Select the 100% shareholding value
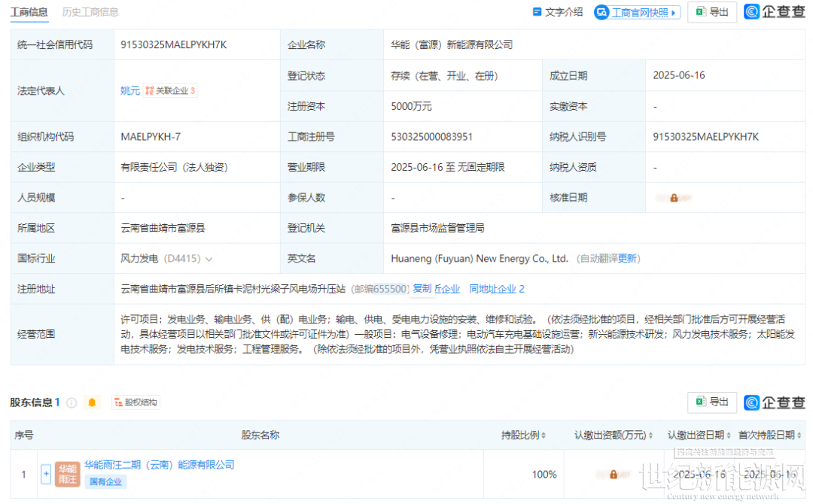The image size is (813, 504). (544, 475)
